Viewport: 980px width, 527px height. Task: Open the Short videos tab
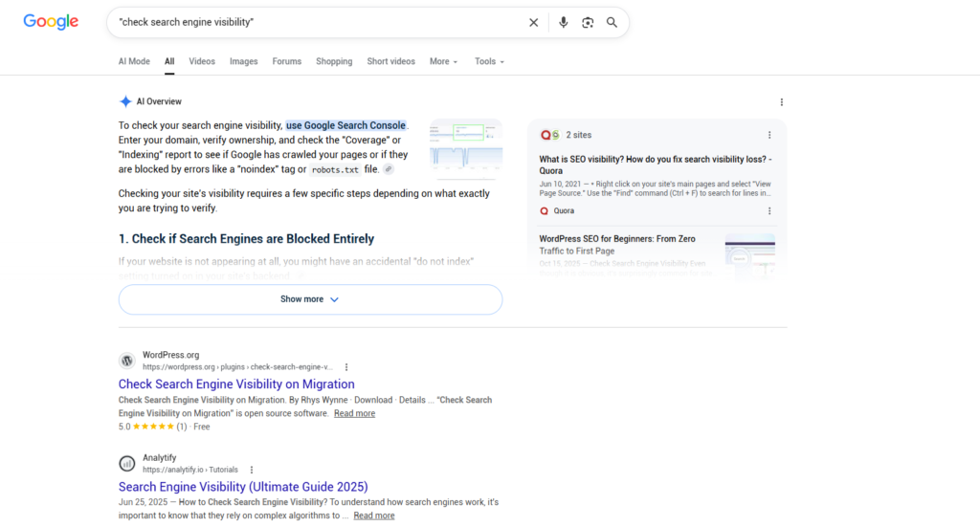(390, 61)
